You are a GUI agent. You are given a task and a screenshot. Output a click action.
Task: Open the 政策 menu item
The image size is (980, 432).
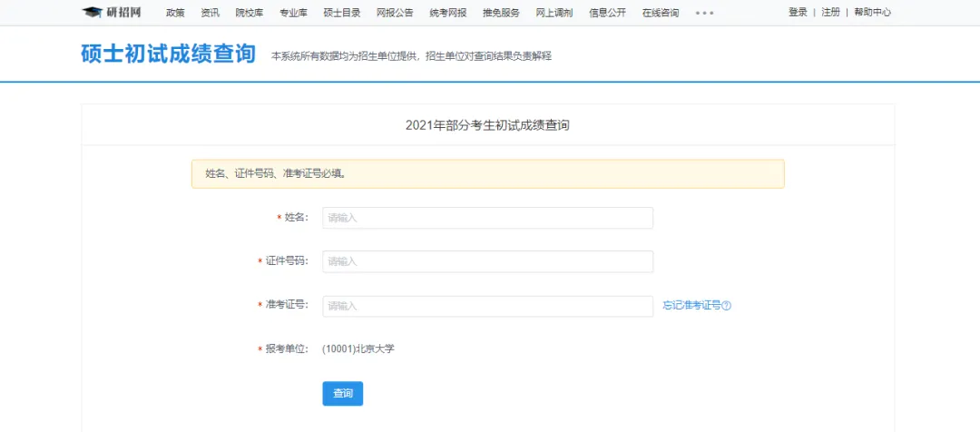click(x=175, y=13)
